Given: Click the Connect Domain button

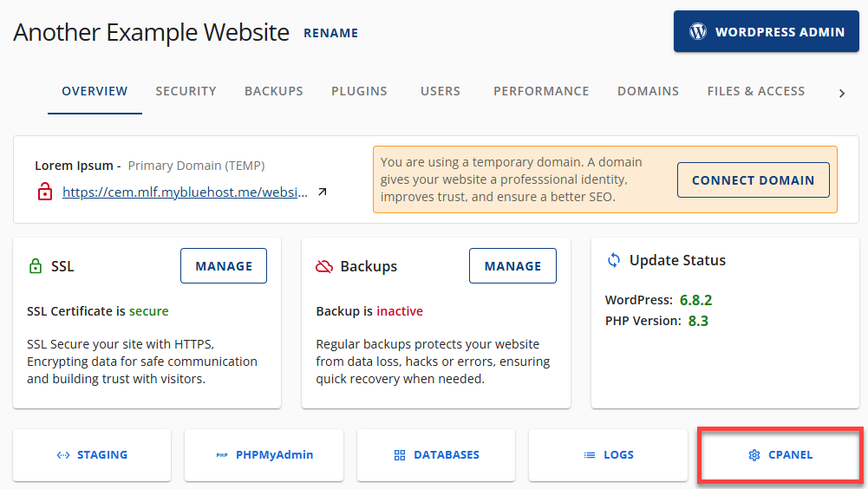Looking at the screenshot, I should pyautogui.click(x=753, y=180).
